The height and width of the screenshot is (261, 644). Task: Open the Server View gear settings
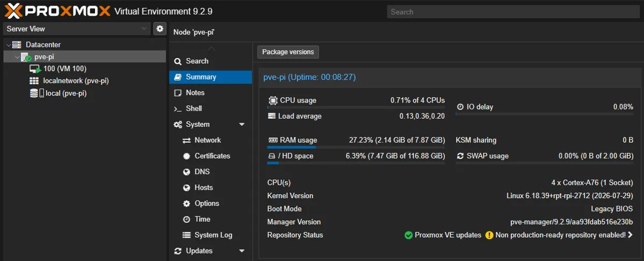point(159,28)
